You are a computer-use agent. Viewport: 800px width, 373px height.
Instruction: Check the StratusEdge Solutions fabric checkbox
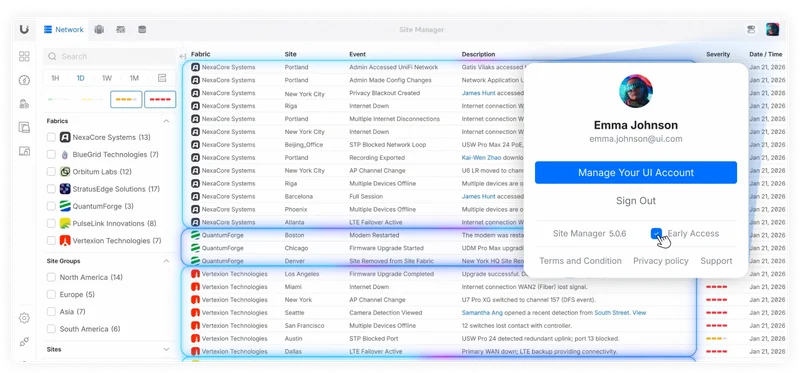click(51, 189)
